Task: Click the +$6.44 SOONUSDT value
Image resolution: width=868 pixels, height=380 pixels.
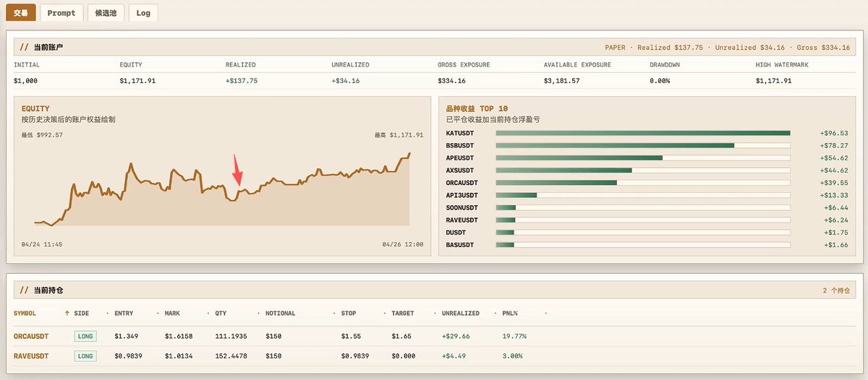Action: pos(836,207)
